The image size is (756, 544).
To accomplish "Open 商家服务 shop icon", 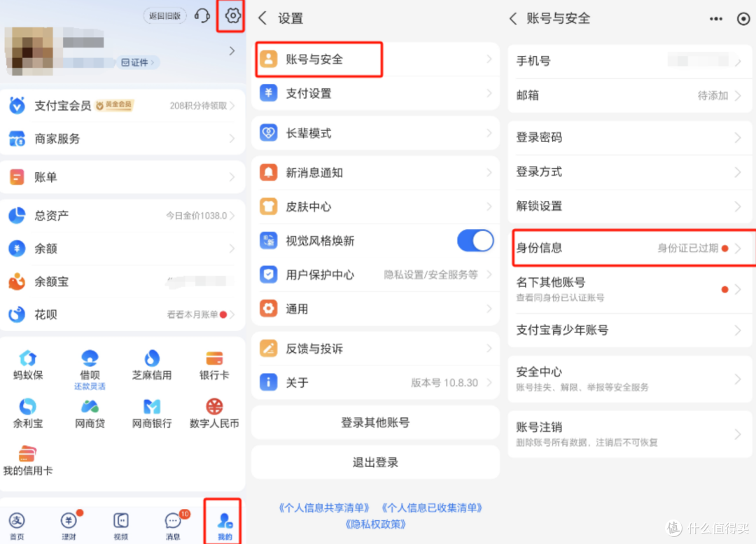I will click(x=17, y=139).
